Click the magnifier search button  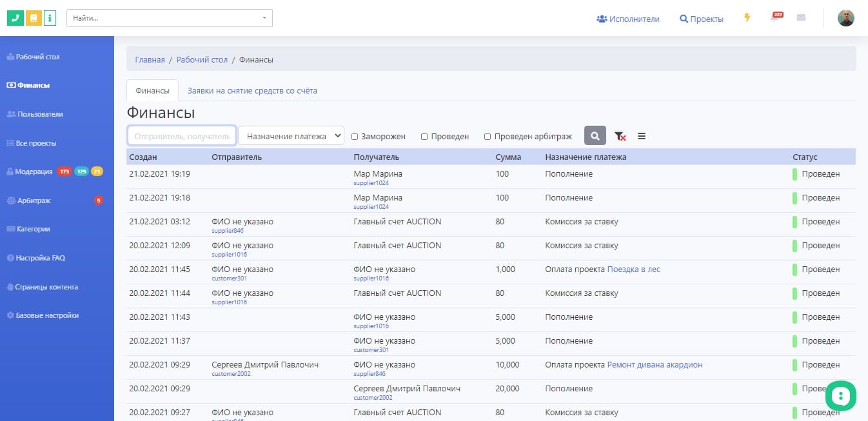point(595,136)
